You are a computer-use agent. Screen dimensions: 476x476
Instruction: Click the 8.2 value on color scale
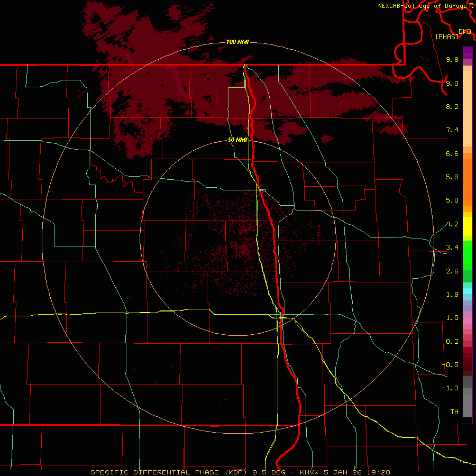pyautogui.click(x=452, y=106)
